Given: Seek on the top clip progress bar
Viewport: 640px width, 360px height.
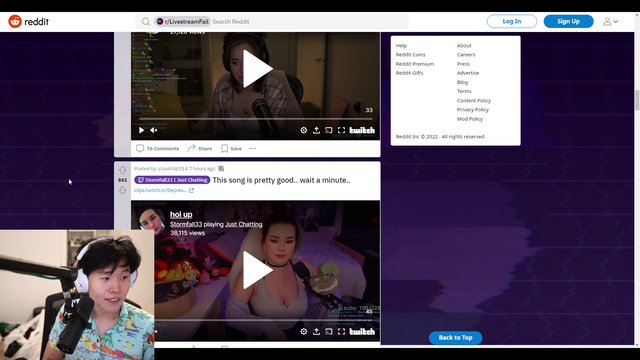Looking at the screenshot, I should tap(256, 119).
